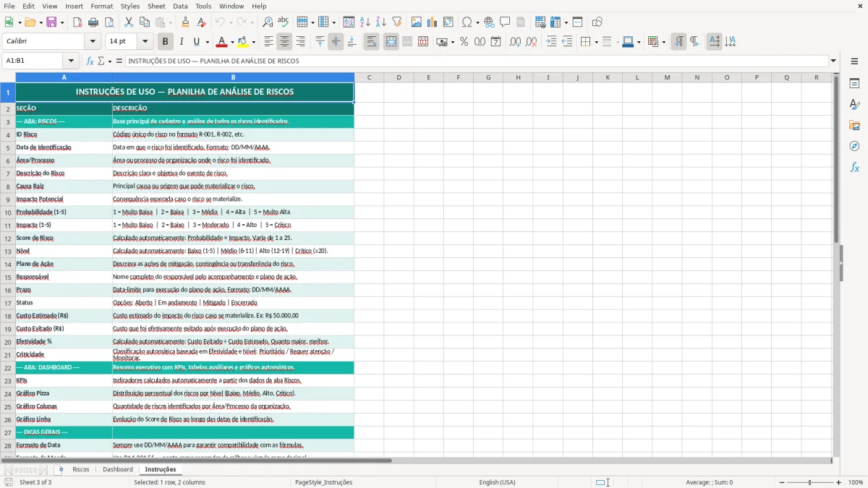This screenshot has width=868, height=488.
Task: Insert Image icon in toolbar
Action: (x=417, y=22)
